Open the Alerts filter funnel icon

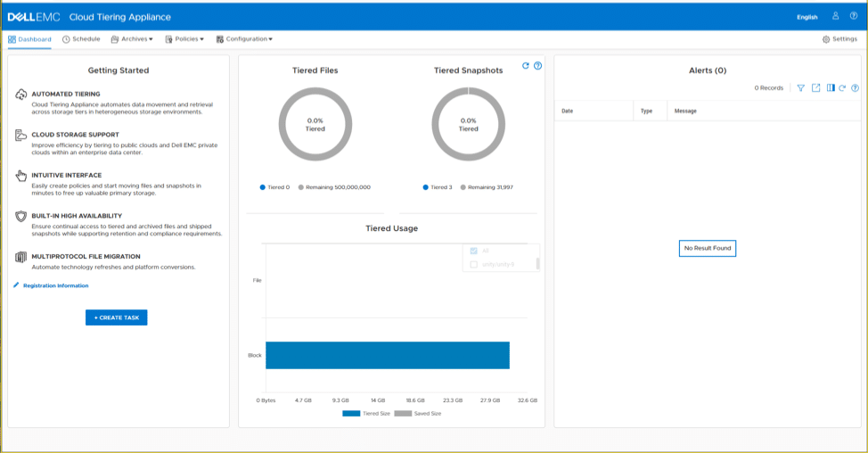pyautogui.click(x=800, y=88)
